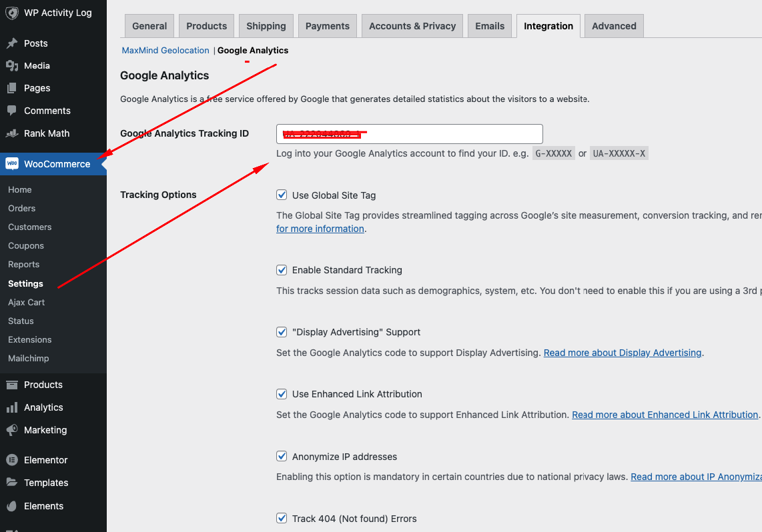The width and height of the screenshot is (762, 532).
Task: Click the UA-XXXXX-X example code text
Action: pos(619,154)
